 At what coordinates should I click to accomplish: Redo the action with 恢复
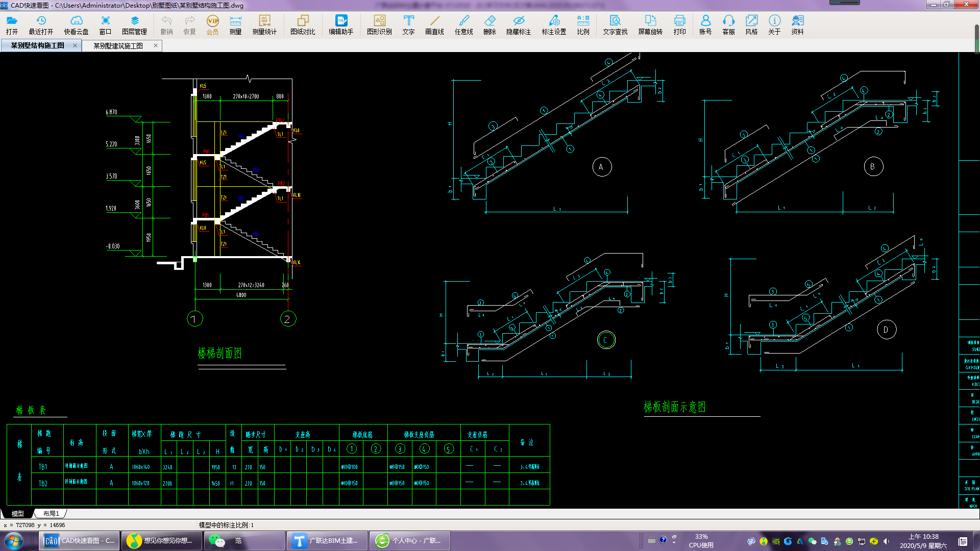point(189,25)
